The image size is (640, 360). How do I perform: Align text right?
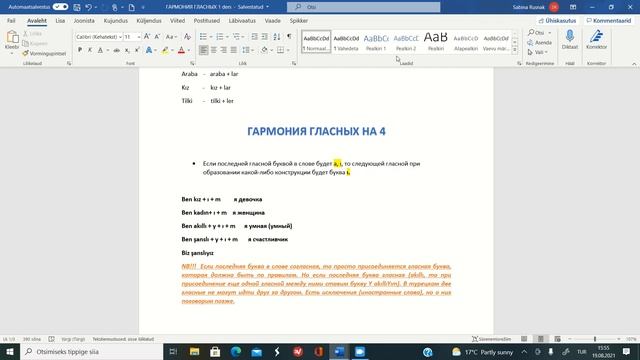223,50
